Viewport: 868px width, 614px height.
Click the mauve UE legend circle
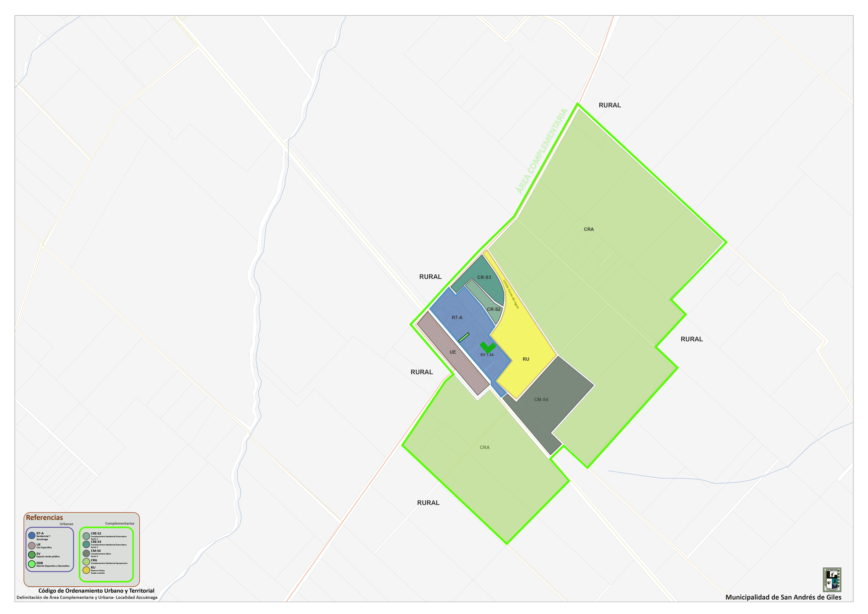[x=32, y=546]
